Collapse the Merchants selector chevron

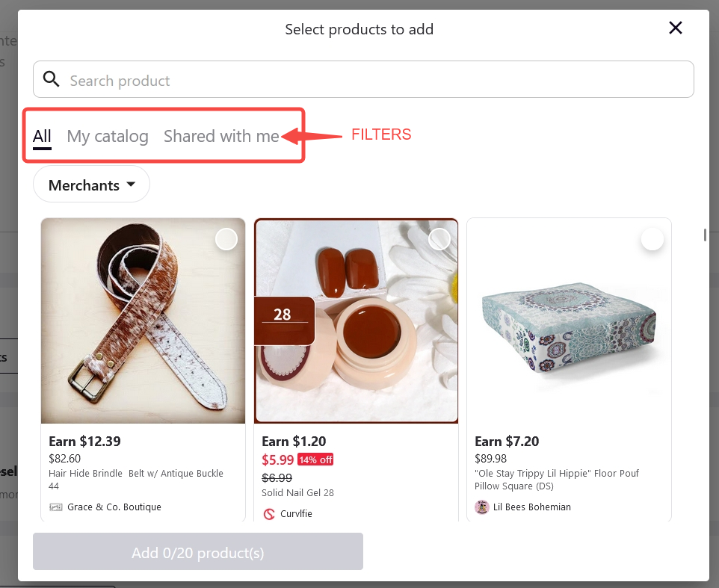click(x=131, y=184)
